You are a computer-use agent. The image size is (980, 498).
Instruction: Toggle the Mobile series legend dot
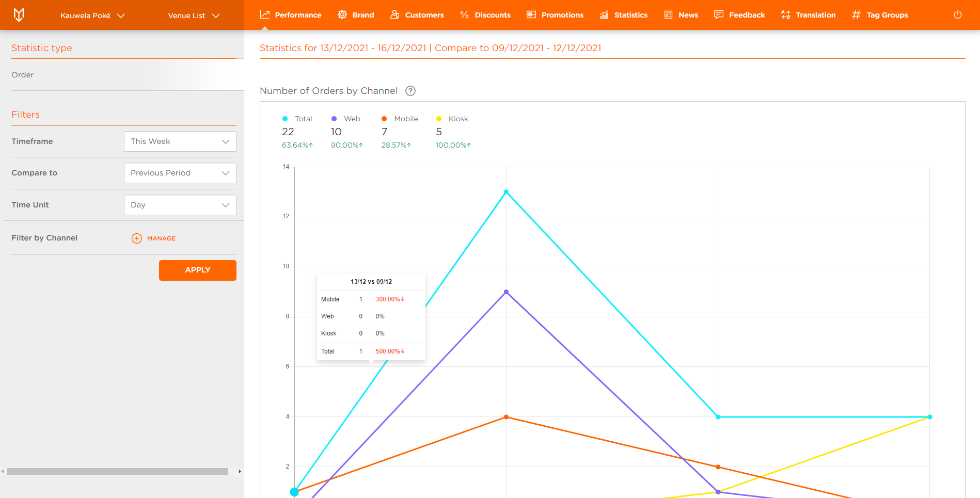pos(384,119)
